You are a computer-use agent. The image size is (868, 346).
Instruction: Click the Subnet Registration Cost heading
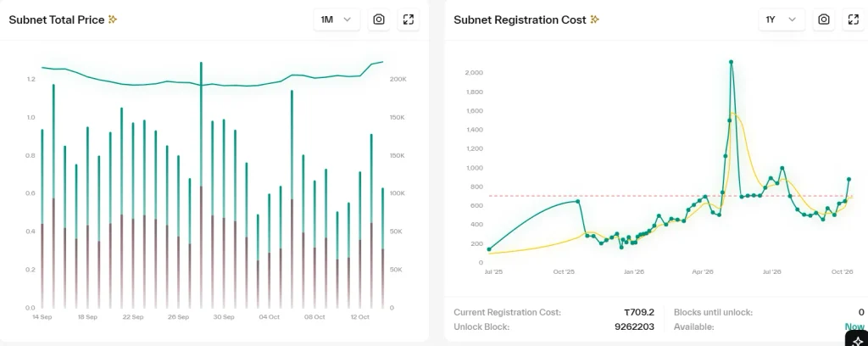[520, 20]
